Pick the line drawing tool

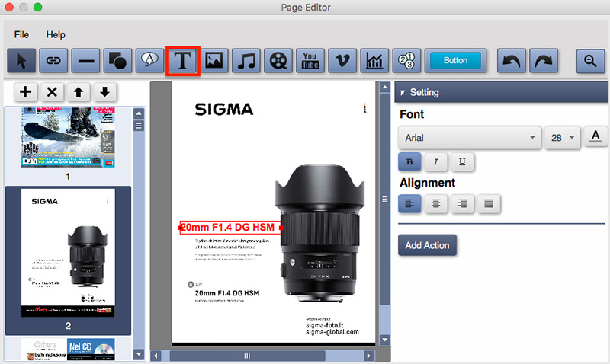[x=85, y=61]
